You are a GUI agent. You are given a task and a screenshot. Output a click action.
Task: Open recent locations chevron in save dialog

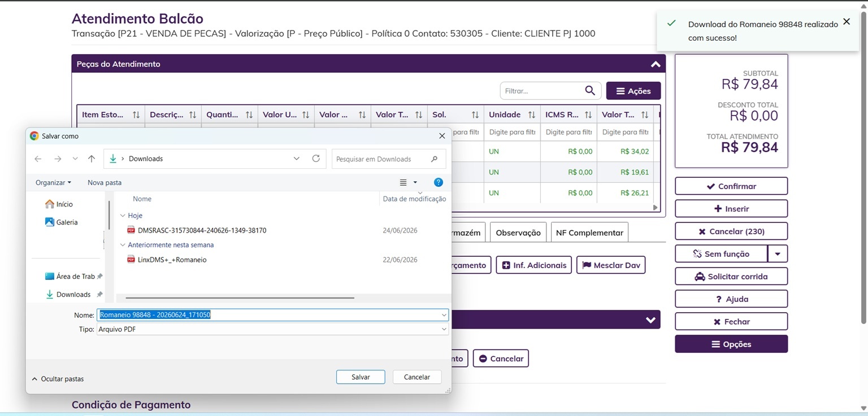tap(75, 159)
